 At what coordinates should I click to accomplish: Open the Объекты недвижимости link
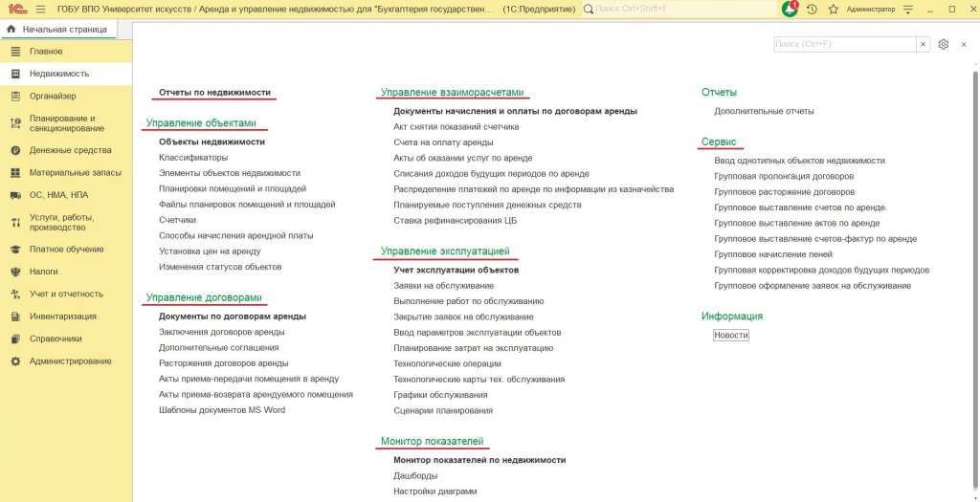tap(212, 142)
